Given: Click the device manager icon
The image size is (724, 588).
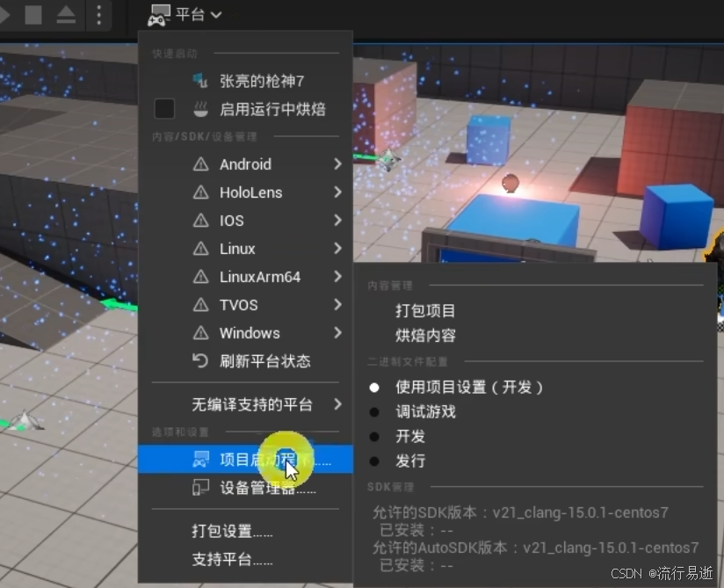Looking at the screenshot, I should [x=201, y=488].
